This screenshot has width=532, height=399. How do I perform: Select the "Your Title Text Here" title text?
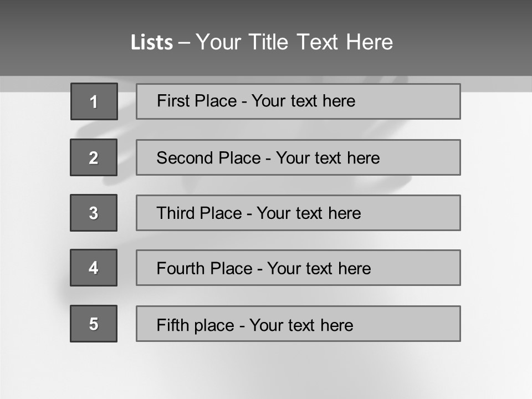294,42
